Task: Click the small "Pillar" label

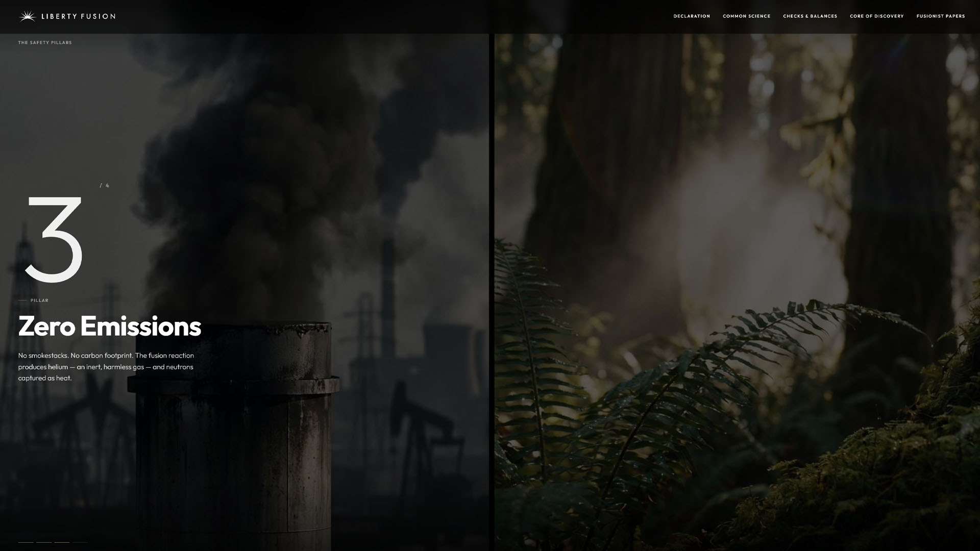Action: point(39,300)
